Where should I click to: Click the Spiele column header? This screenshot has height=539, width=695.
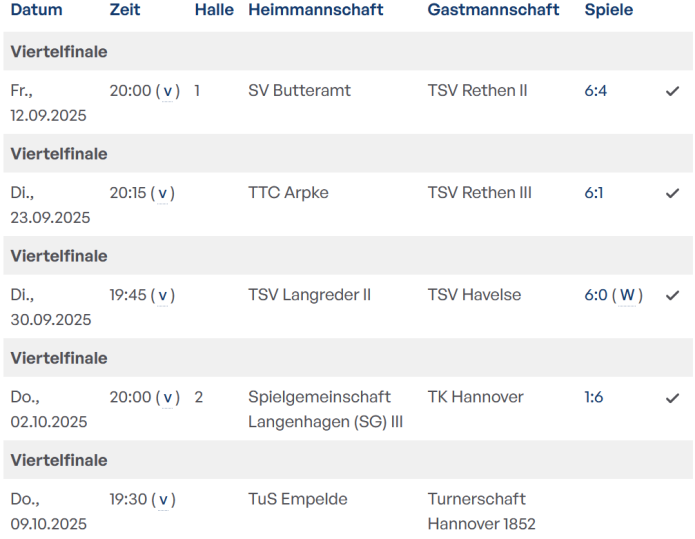click(608, 10)
